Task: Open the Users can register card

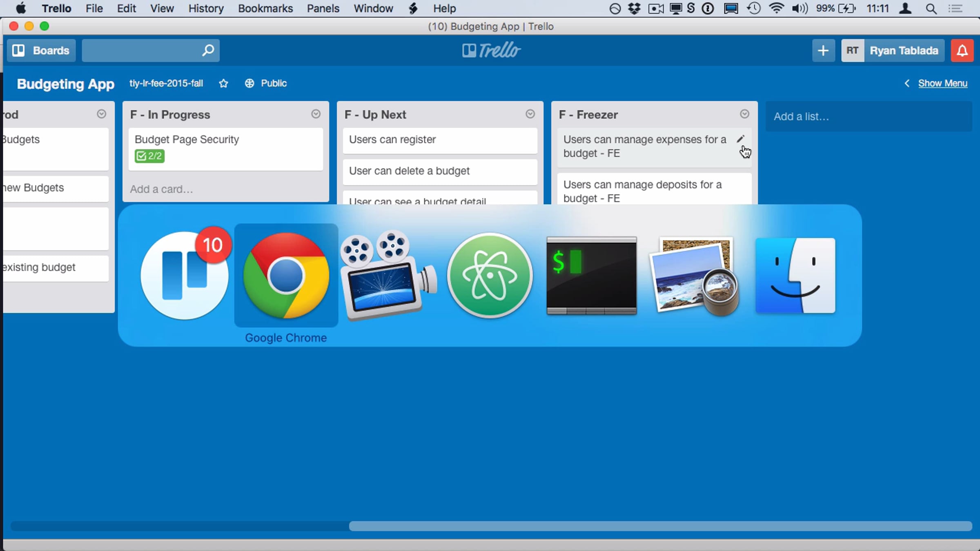Action: [440, 140]
